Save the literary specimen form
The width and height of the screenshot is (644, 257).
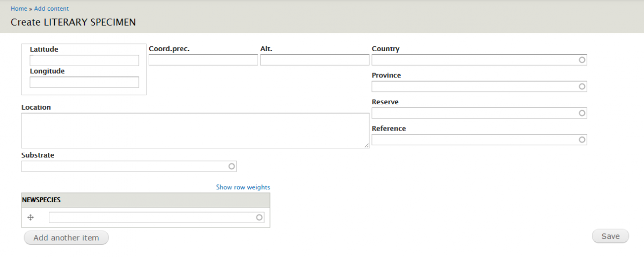click(x=610, y=237)
